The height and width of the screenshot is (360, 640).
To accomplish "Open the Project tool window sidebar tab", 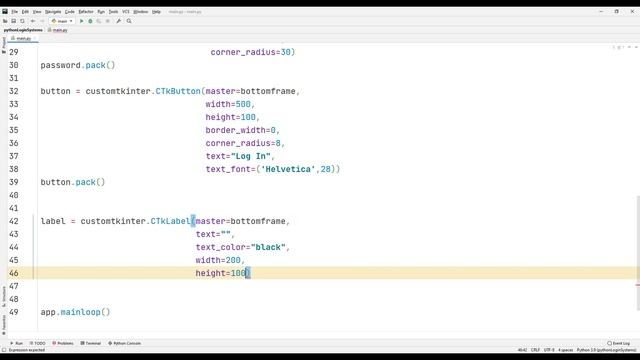I will pyautogui.click(x=4, y=45).
